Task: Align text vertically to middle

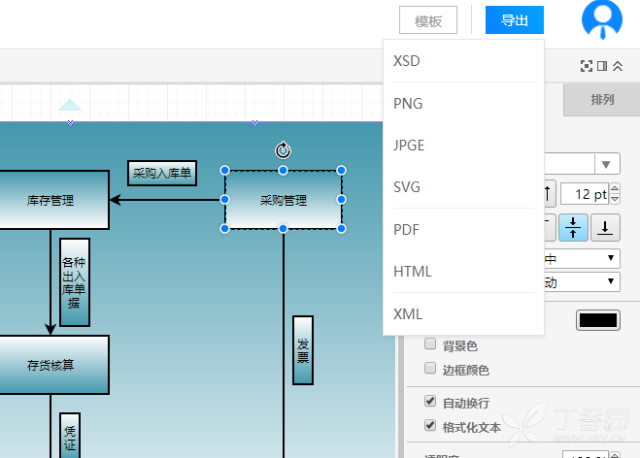Action: pos(573,227)
